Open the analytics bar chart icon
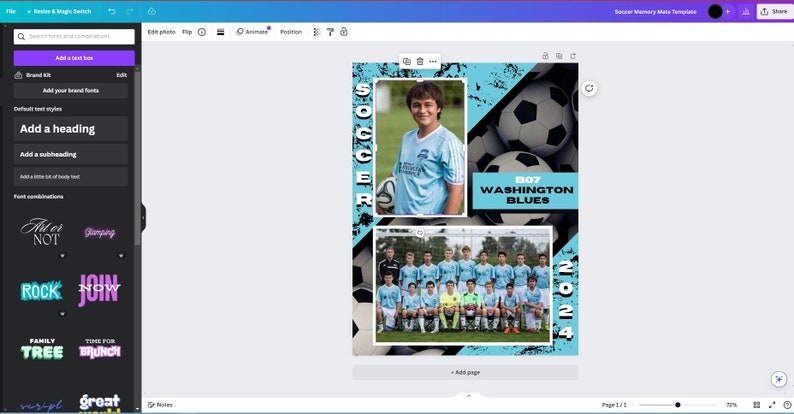Screen dimensions: 794x414 pyautogui.click(x=745, y=11)
